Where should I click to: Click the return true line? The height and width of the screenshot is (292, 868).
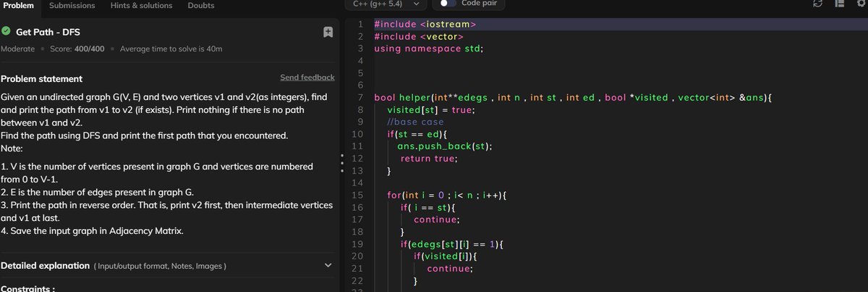430,159
